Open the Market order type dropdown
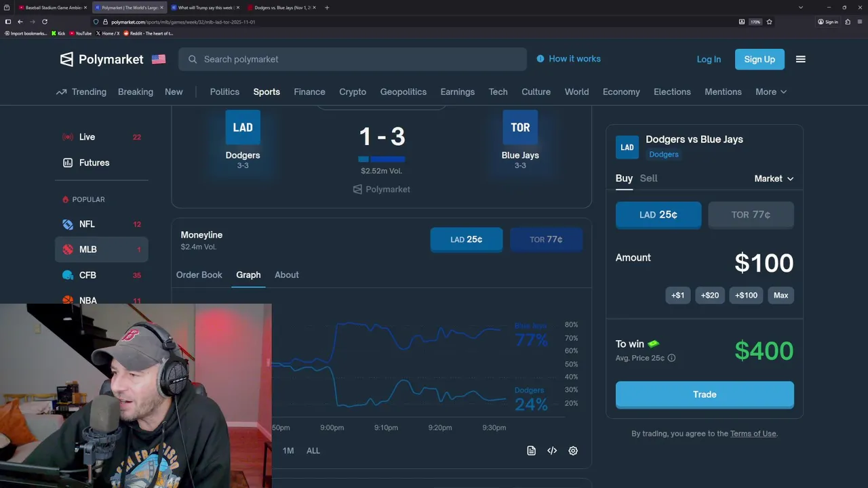The image size is (868, 488). [x=774, y=178]
